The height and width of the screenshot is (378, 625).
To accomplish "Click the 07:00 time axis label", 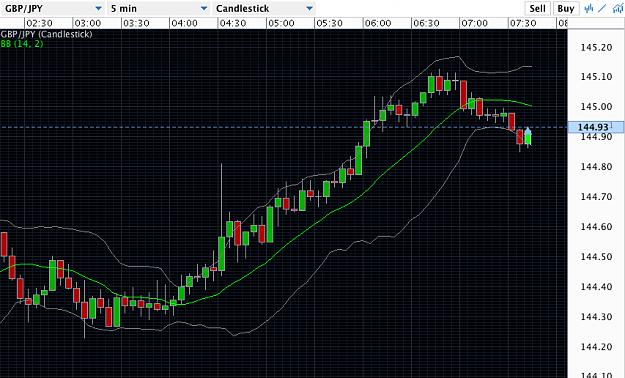I will 474,24.
